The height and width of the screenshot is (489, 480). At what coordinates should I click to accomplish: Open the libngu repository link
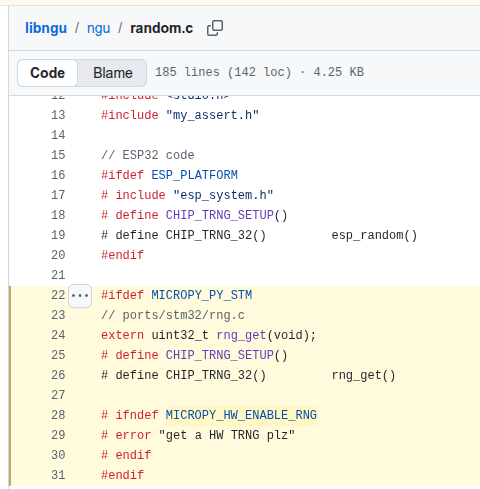46,28
